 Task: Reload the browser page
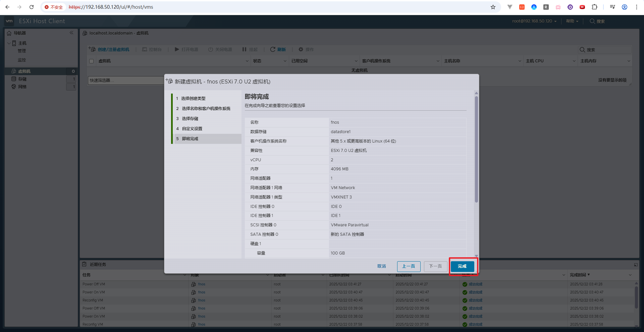pos(32,7)
